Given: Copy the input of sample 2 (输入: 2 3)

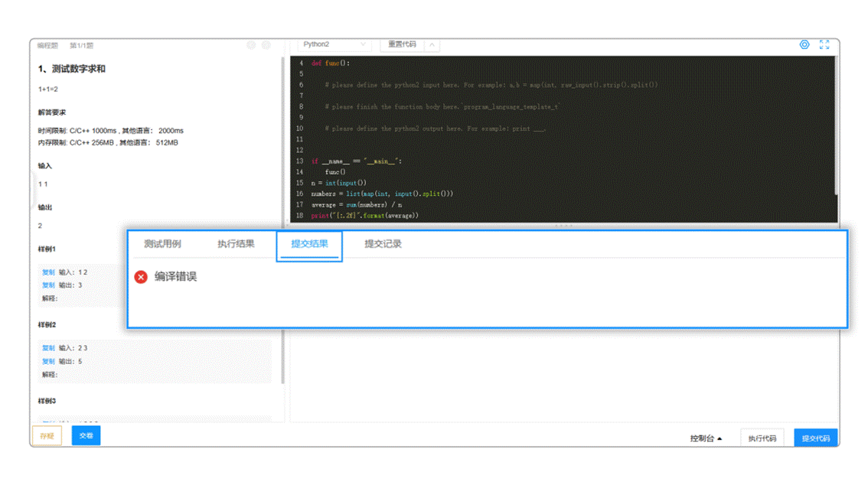Looking at the screenshot, I should click(x=48, y=348).
